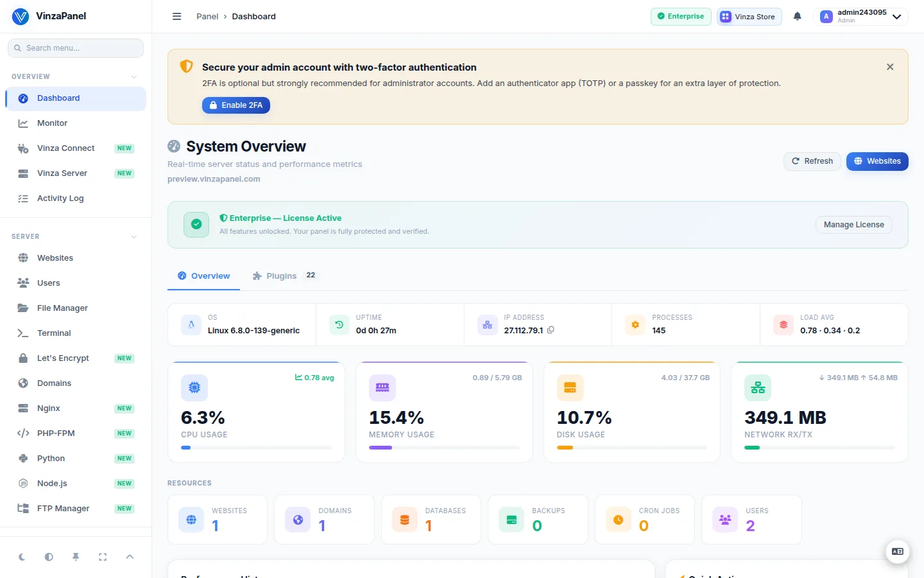Open Monitor in the sidebar
924x578 pixels.
pyautogui.click(x=76, y=123)
